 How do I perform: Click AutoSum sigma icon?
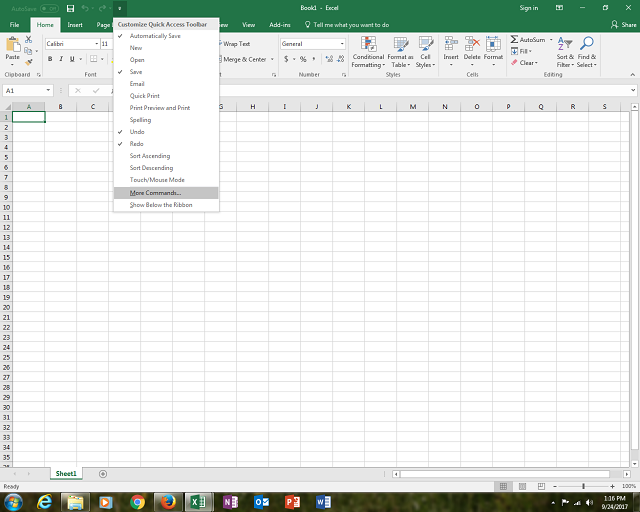(x=514, y=40)
